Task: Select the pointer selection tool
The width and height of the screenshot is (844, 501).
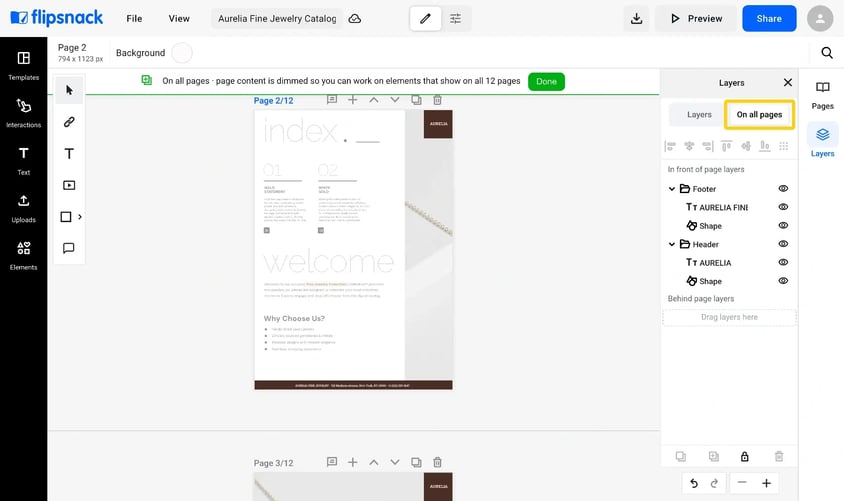Action: click(69, 90)
